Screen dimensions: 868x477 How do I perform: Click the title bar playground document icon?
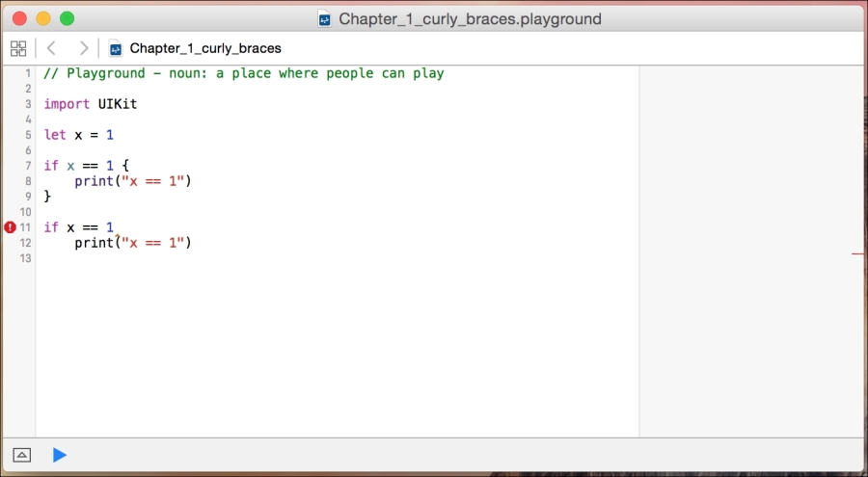click(x=324, y=19)
